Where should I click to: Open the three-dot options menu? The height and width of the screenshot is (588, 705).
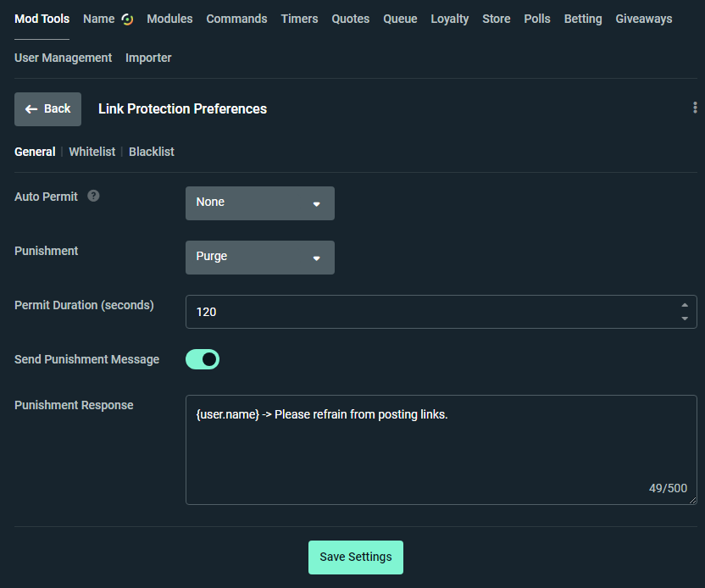point(695,108)
